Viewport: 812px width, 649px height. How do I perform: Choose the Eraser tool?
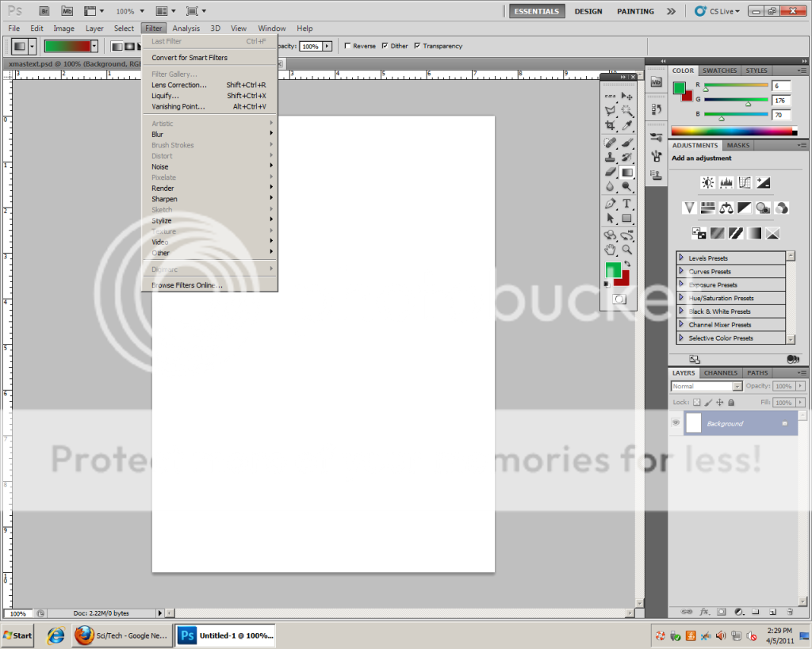610,172
